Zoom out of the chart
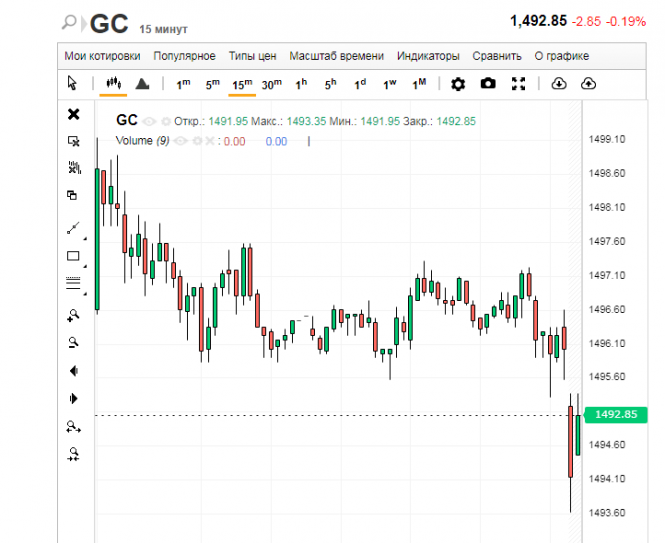The image size is (665, 543). [x=73, y=342]
